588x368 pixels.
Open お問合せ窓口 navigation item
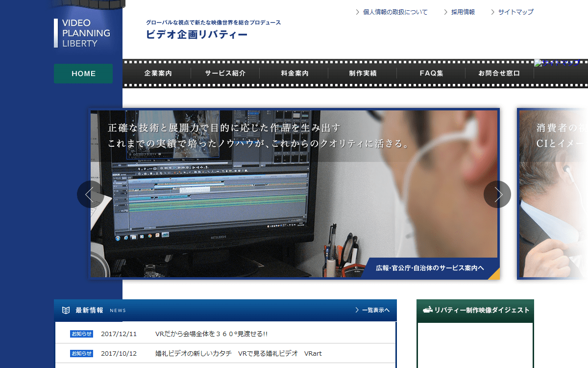click(x=499, y=74)
